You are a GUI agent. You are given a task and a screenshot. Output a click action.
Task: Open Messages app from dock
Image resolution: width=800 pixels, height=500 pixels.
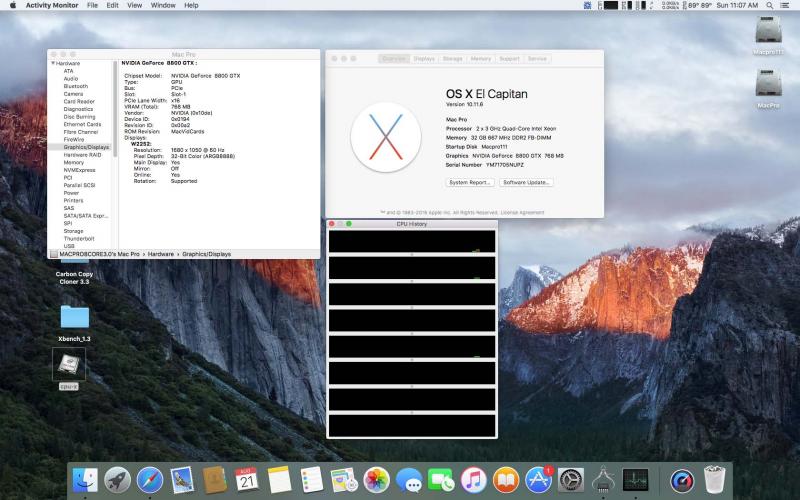click(x=408, y=480)
